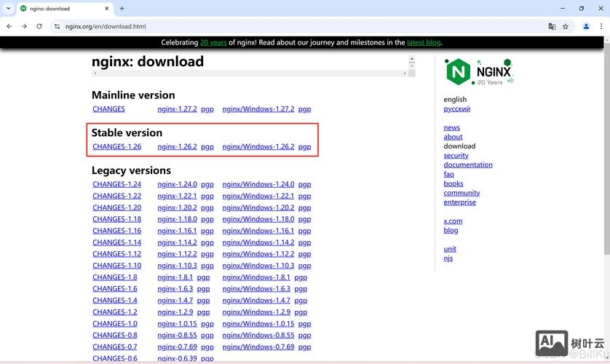Reload the nginx download page
This screenshot has height=364, width=610.
39,26
